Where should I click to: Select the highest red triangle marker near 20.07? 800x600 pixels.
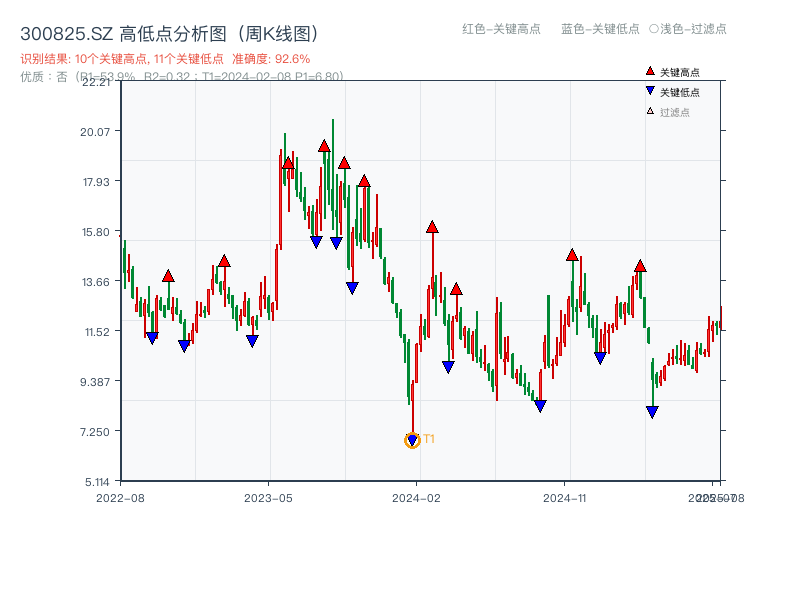tap(325, 146)
